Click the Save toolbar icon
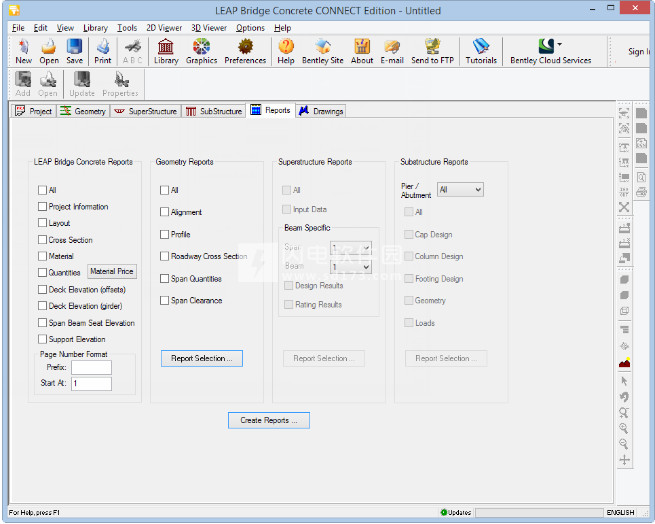This screenshot has width=655, height=524. [74, 51]
